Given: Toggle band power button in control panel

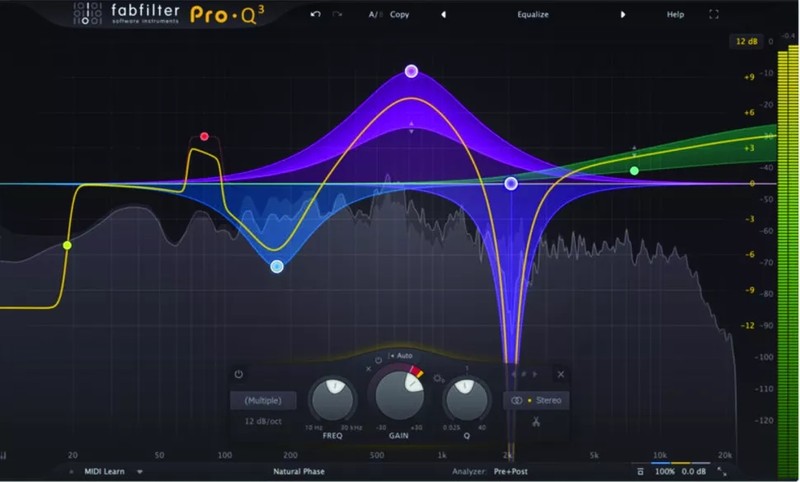Looking at the screenshot, I should (x=238, y=374).
